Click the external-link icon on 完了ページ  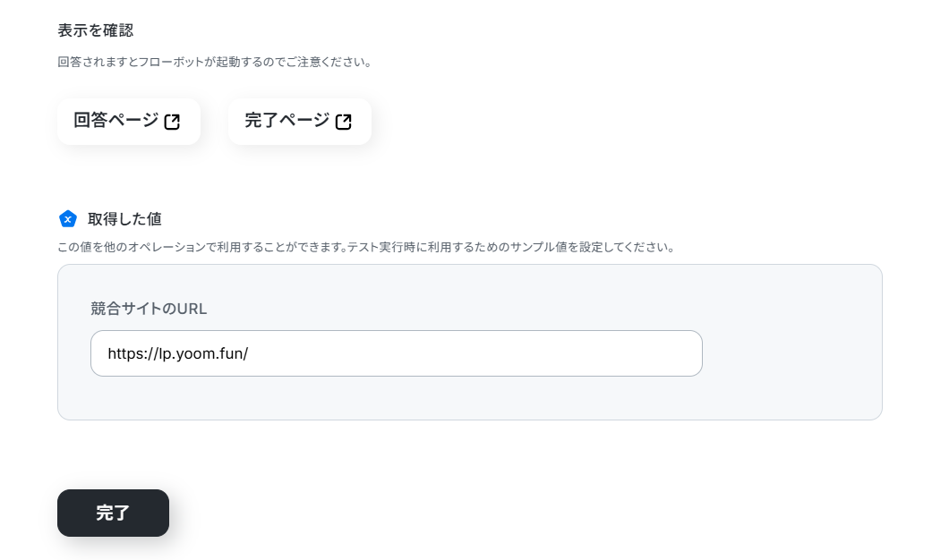click(x=343, y=122)
